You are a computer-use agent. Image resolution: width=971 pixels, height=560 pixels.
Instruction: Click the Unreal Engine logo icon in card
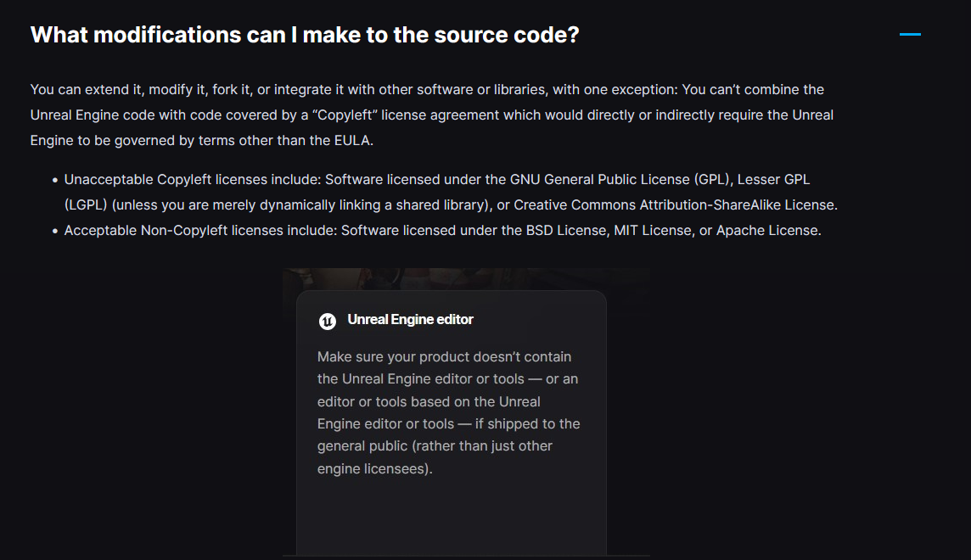(x=327, y=321)
